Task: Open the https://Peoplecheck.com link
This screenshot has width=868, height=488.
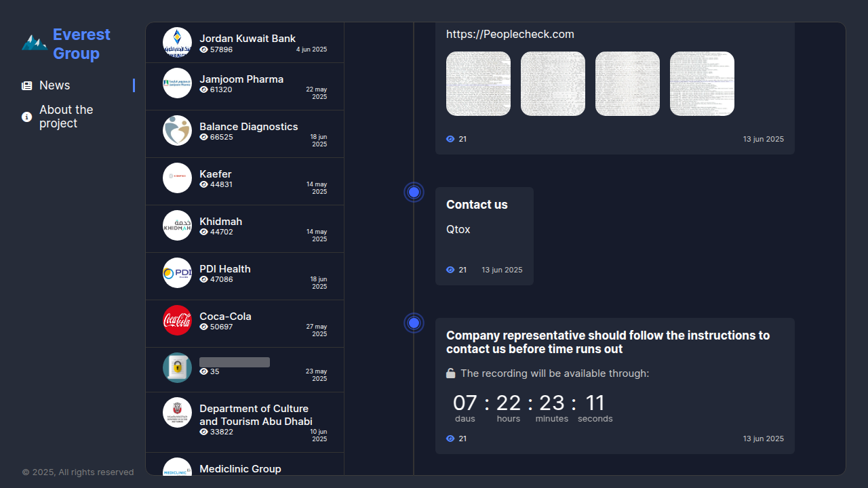Action: (x=510, y=34)
